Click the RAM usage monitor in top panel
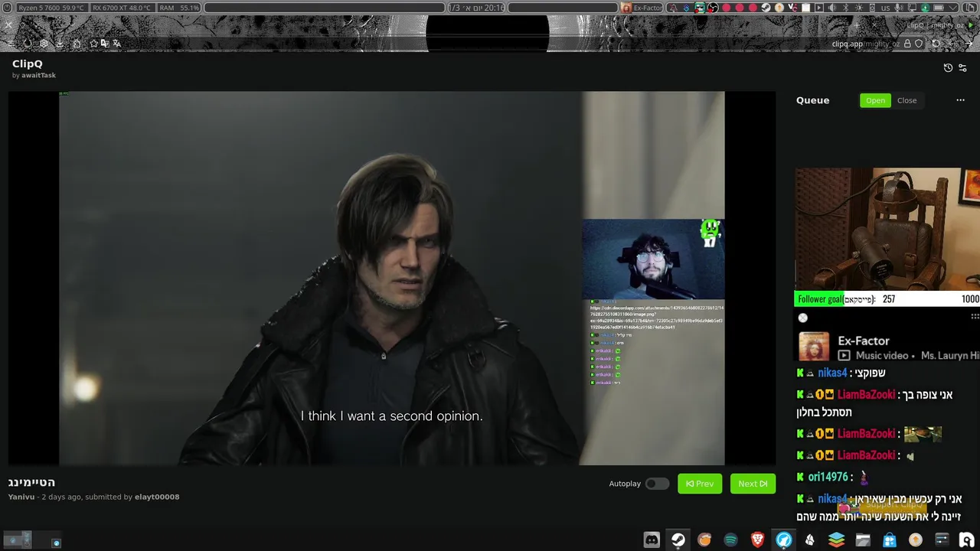 pos(179,8)
